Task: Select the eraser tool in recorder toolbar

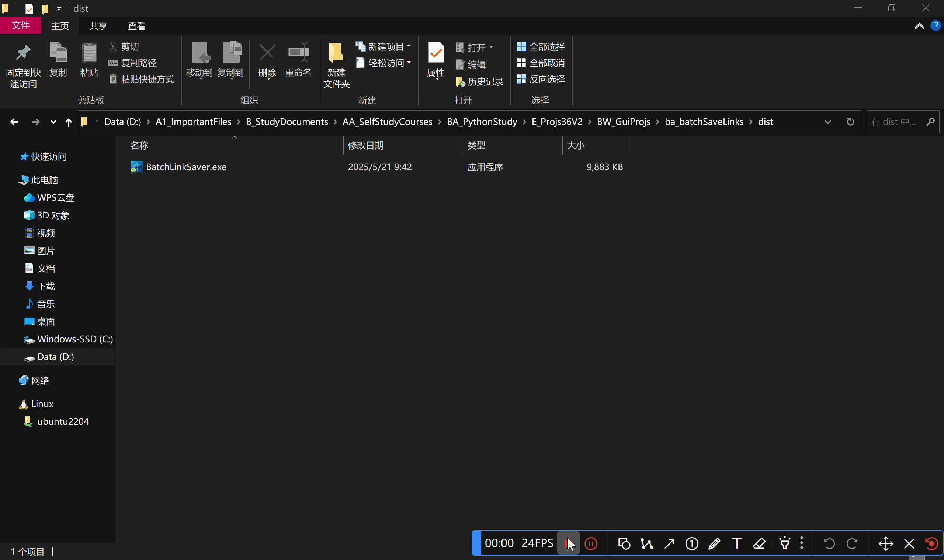Action: (x=759, y=543)
